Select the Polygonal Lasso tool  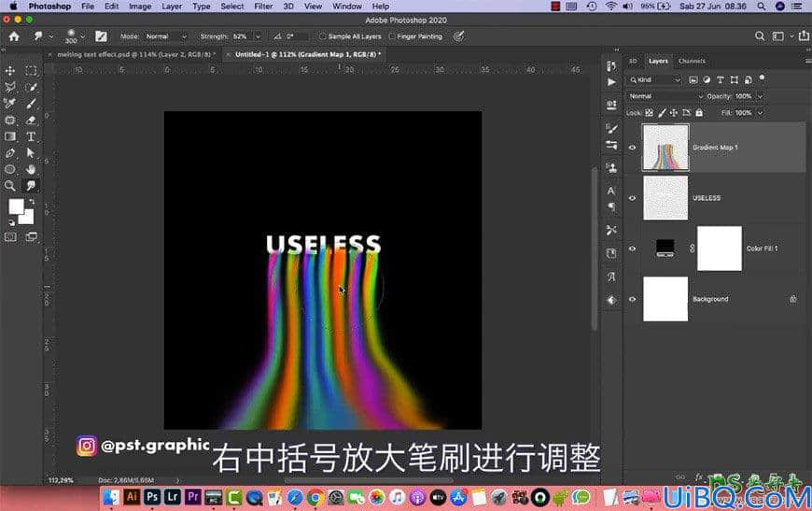(10, 87)
